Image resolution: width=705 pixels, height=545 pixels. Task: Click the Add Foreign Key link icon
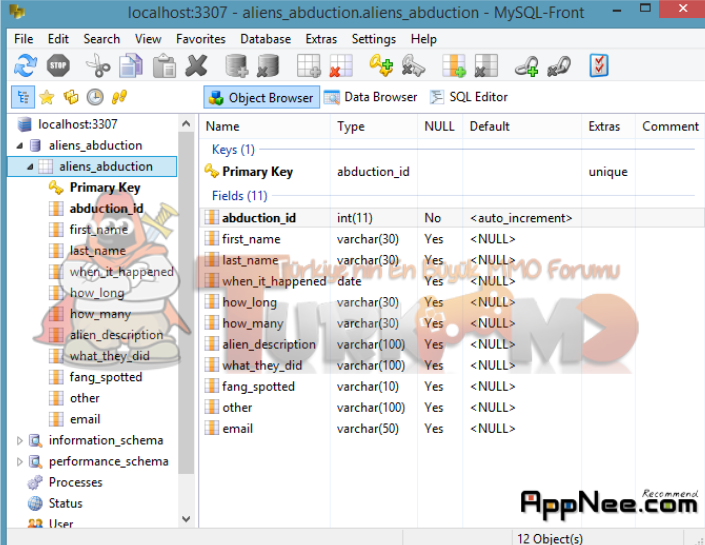pos(527,66)
